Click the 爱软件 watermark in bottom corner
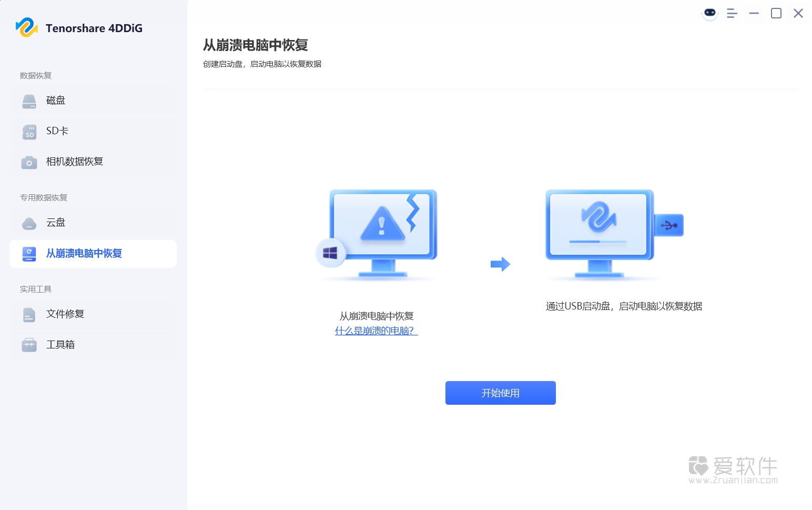 tap(733, 468)
